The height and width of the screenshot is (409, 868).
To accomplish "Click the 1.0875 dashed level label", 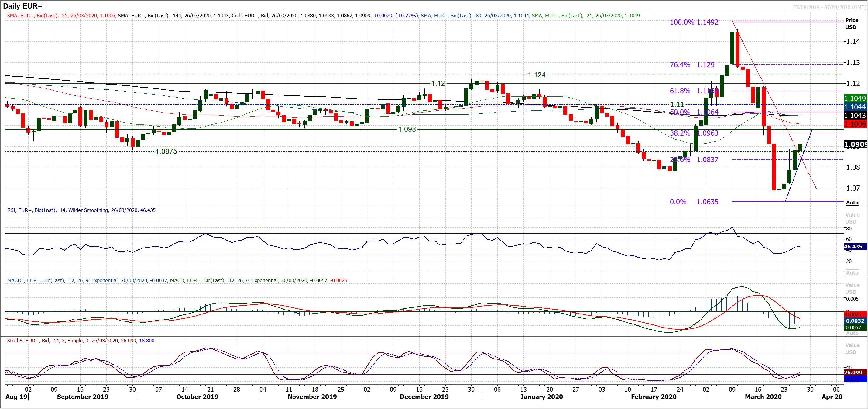I will tap(166, 151).
